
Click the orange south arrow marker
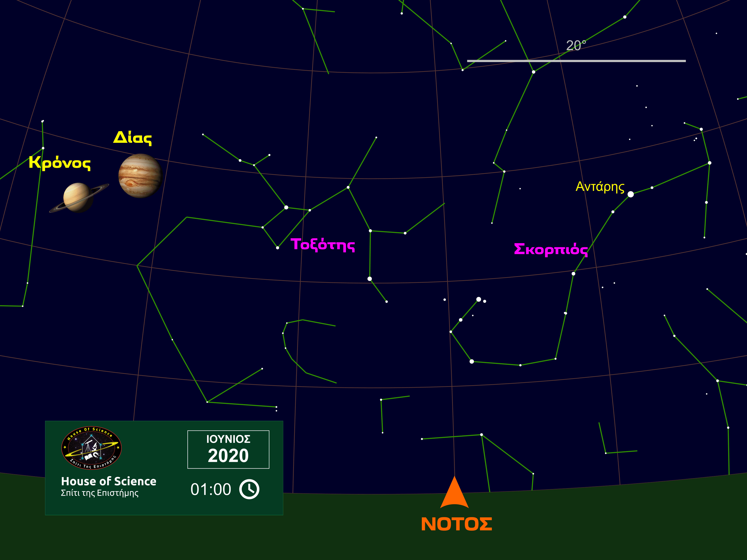(454, 493)
